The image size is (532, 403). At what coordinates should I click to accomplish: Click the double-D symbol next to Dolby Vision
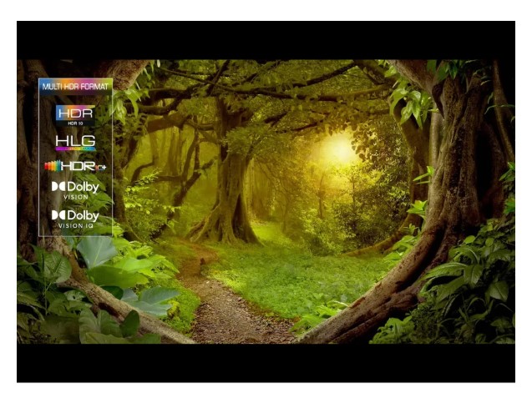pos(58,187)
